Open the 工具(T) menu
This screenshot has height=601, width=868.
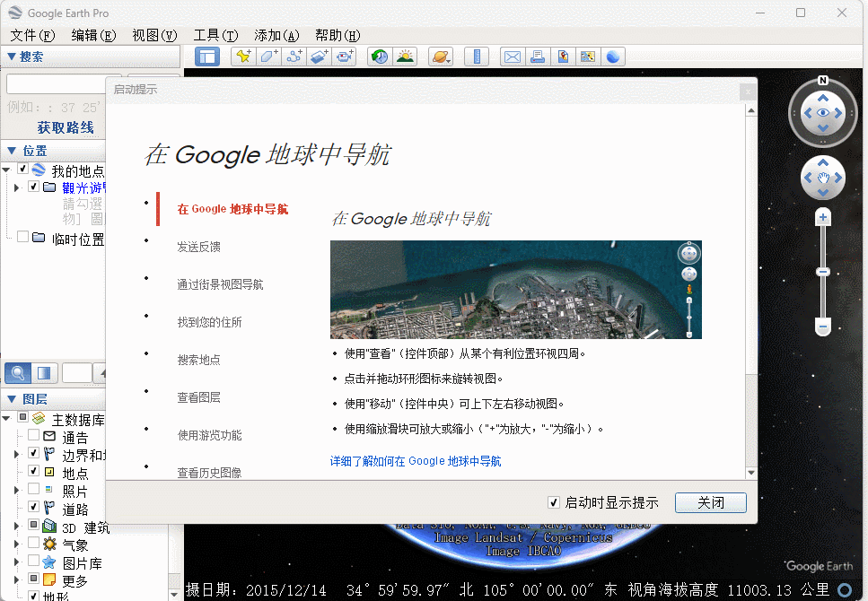coord(215,35)
